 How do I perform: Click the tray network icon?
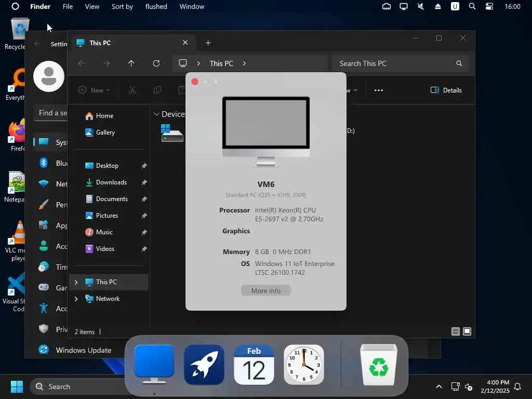click(455, 387)
